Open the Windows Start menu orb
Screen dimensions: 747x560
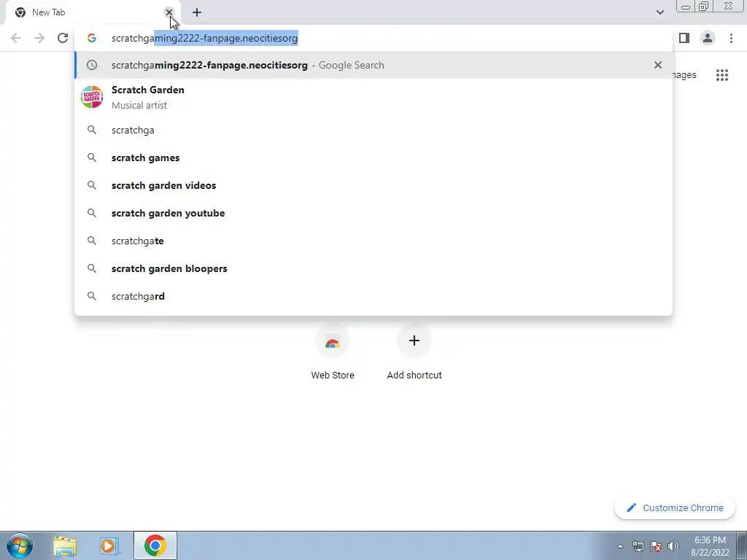click(x=20, y=545)
